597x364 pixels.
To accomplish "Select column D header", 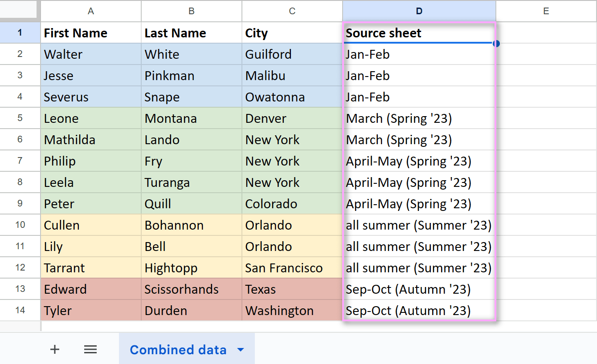I will tap(419, 11).
